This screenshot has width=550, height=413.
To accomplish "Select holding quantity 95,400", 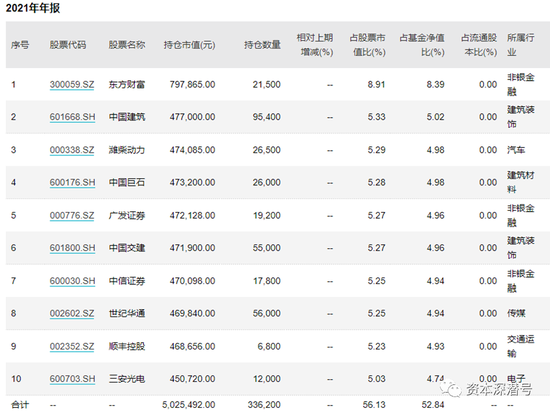I will click(267, 117).
